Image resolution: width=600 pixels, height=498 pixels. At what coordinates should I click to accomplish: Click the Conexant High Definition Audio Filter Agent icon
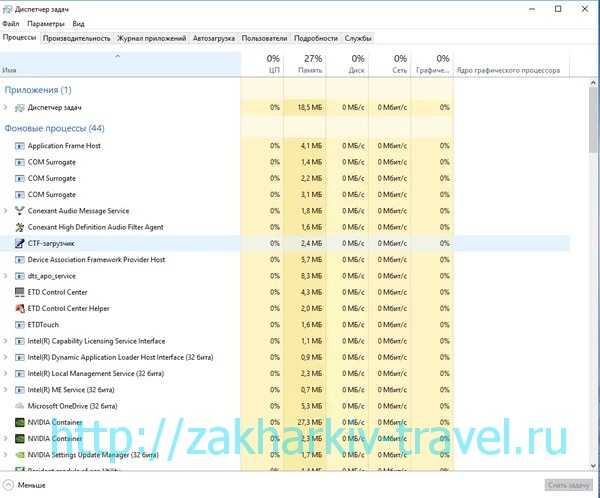(x=20, y=227)
